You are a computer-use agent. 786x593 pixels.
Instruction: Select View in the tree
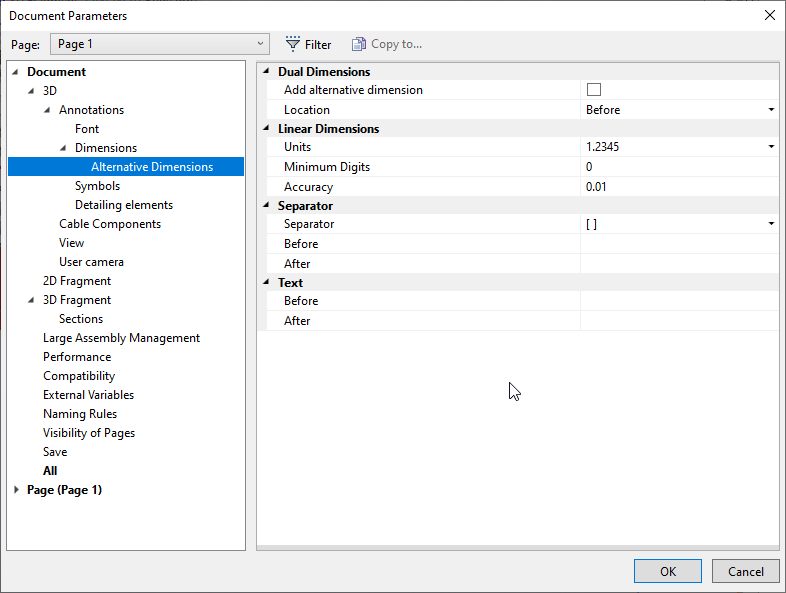click(71, 243)
